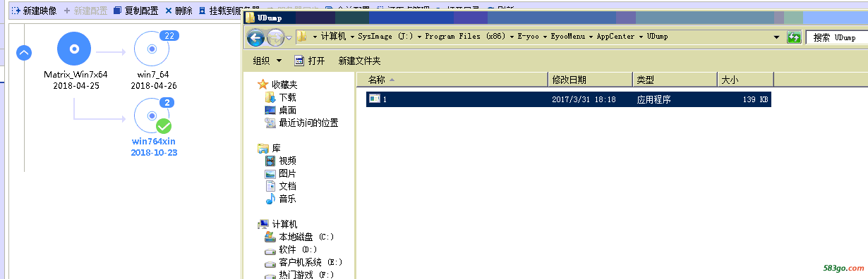Click E-yoo in the address breadcrumb
Image resolution: width=868 pixels, height=279 pixels.
[x=529, y=37]
